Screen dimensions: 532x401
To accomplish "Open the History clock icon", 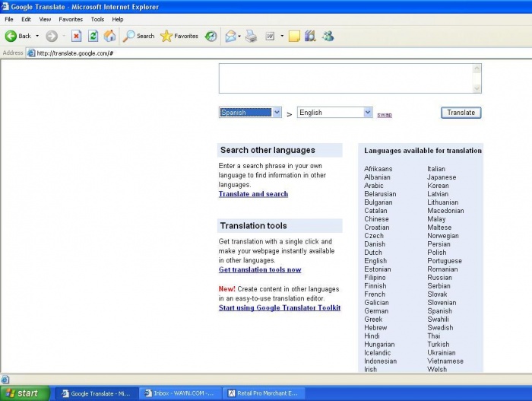I will (x=211, y=36).
